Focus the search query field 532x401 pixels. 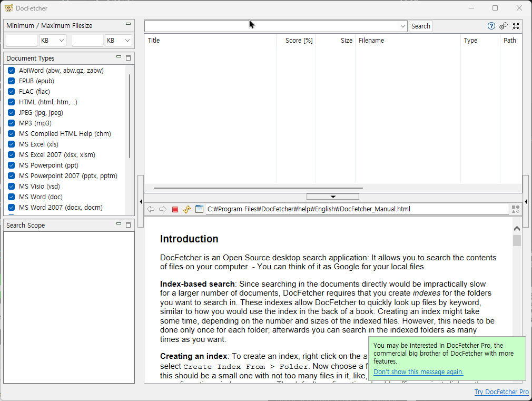coord(271,26)
